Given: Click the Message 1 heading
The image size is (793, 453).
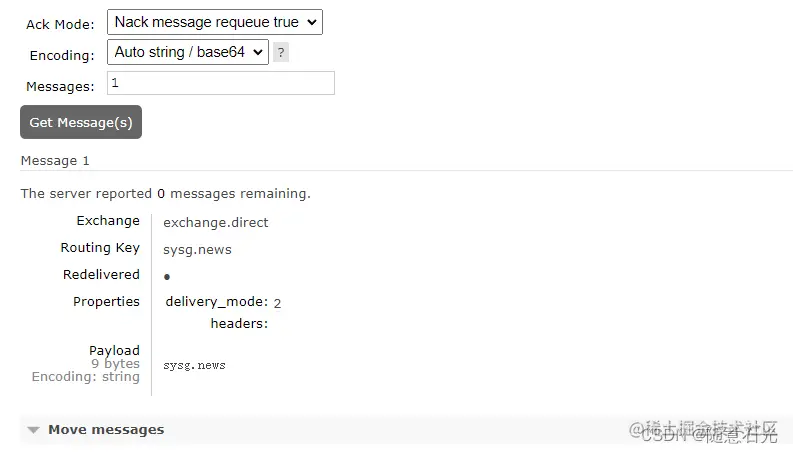Looking at the screenshot, I should [x=55, y=161].
